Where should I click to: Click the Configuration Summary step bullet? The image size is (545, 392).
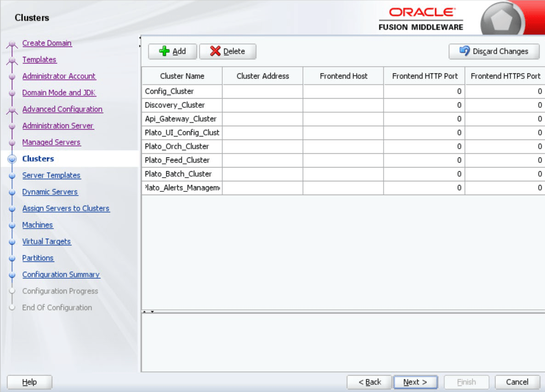pyautogui.click(x=12, y=275)
